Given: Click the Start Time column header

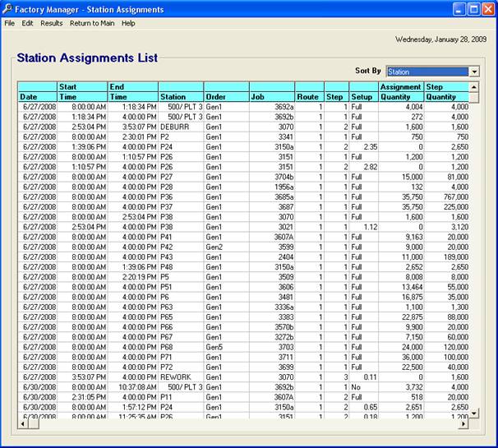Looking at the screenshot, I should pos(82,92).
